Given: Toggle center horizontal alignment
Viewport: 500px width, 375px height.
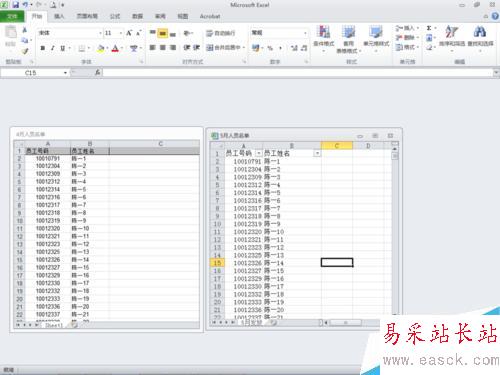Looking at the screenshot, I should tap(162, 48).
